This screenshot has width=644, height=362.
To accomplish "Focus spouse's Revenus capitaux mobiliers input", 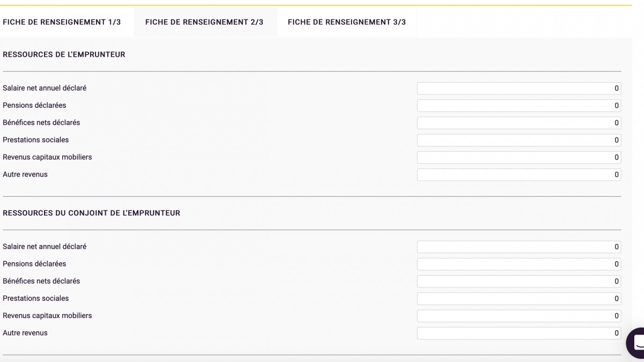I will coord(519,315).
